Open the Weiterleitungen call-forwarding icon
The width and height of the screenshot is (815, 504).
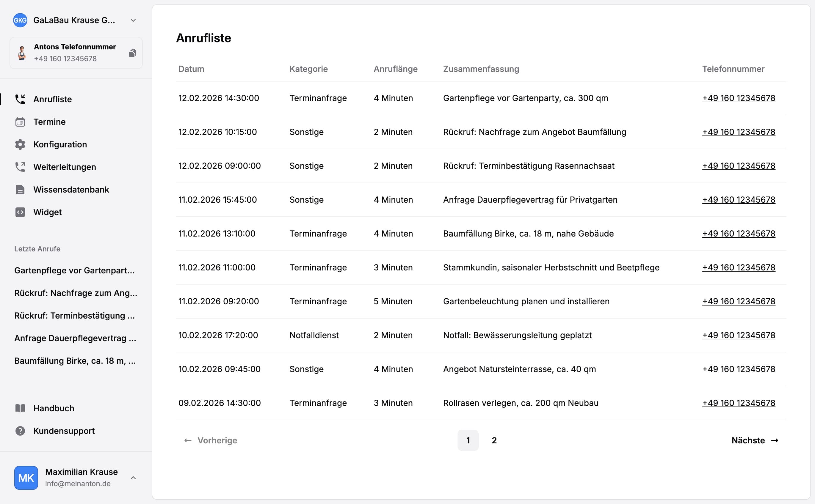(x=20, y=167)
